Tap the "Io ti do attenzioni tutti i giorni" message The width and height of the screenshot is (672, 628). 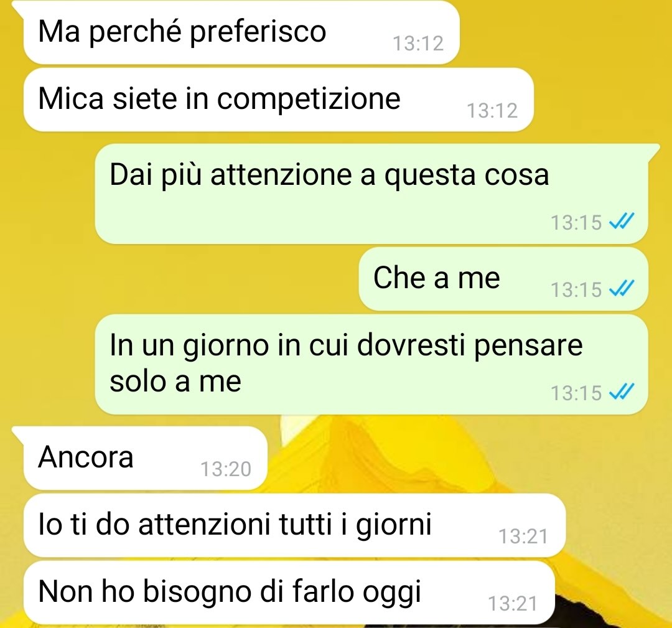pyautogui.click(x=294, y=525)
